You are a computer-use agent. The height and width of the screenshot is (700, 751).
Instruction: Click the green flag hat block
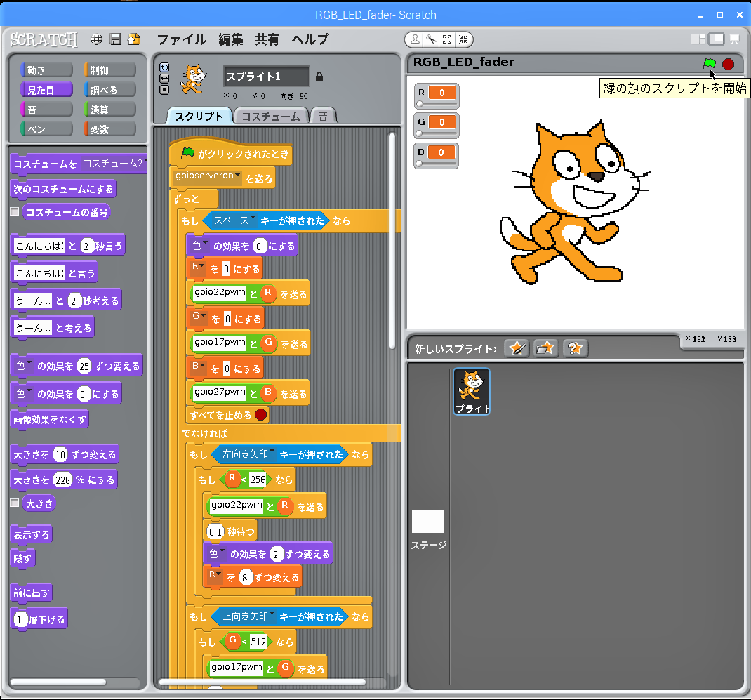[230, 153]
